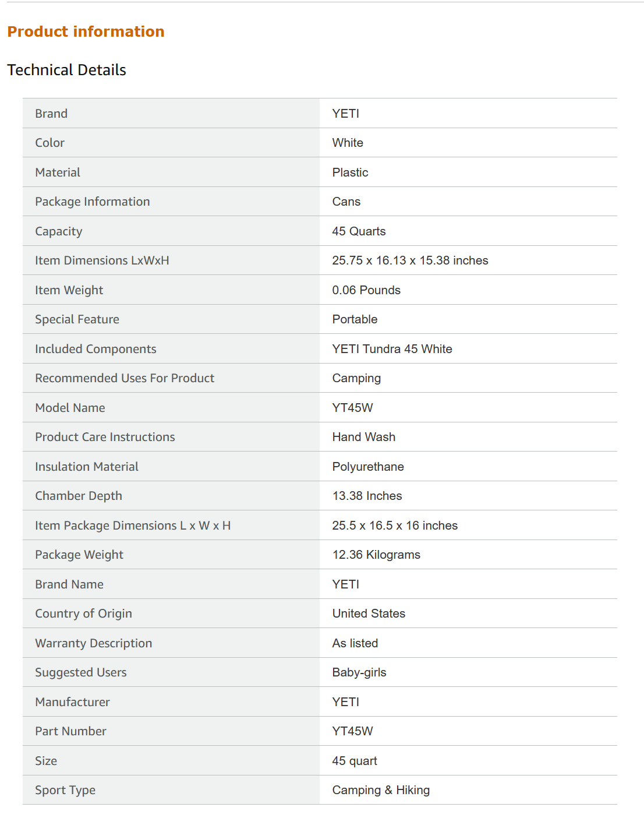Click the Item Package Dimensions label
The image size is (644, 832).
pos(133,526)
